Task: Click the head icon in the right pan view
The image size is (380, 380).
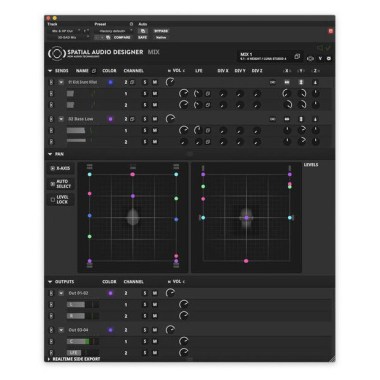Action: click(246, 218)
